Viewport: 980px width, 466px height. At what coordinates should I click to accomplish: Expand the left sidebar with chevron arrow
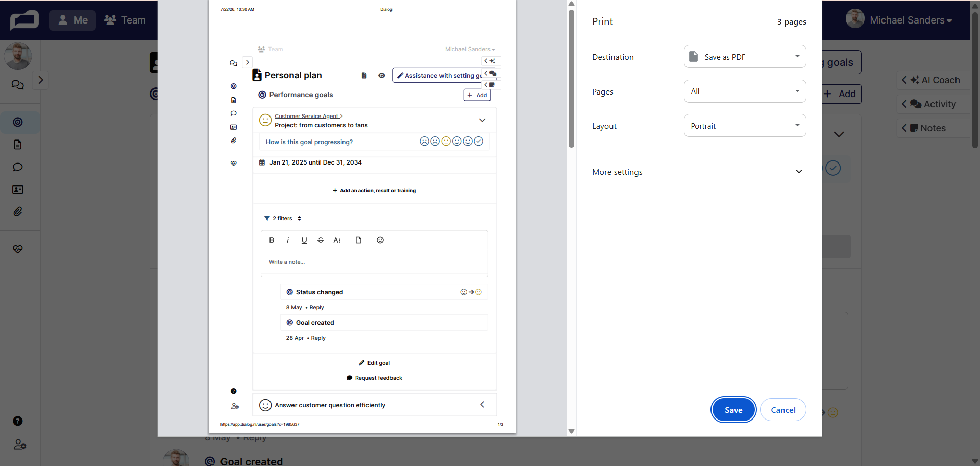(x=41, y=80)
